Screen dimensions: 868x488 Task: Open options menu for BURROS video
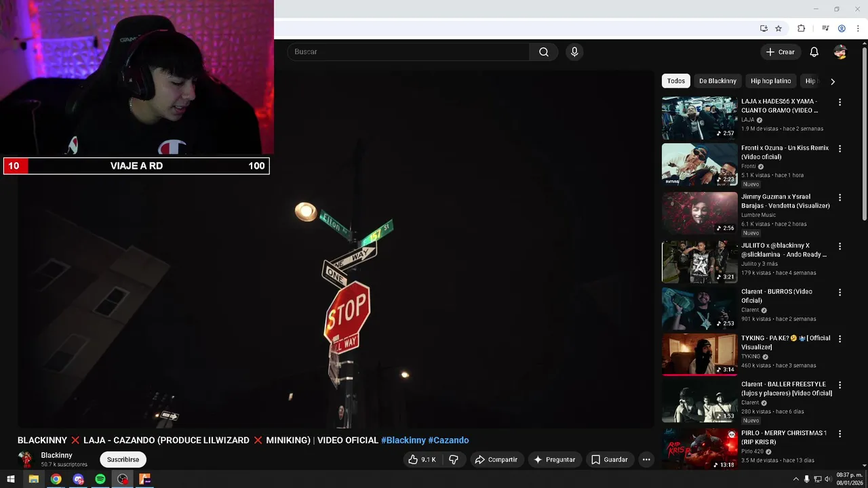pos(840,292)
